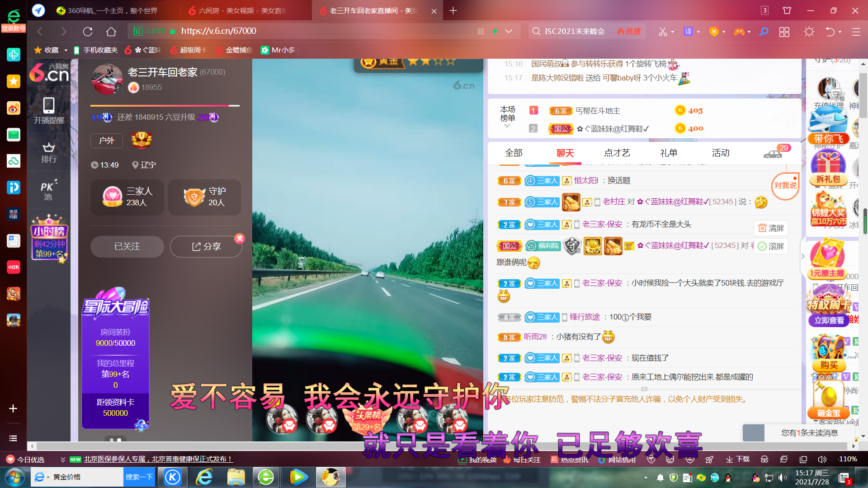Switch to the 活动 tab

coord(721,153)
